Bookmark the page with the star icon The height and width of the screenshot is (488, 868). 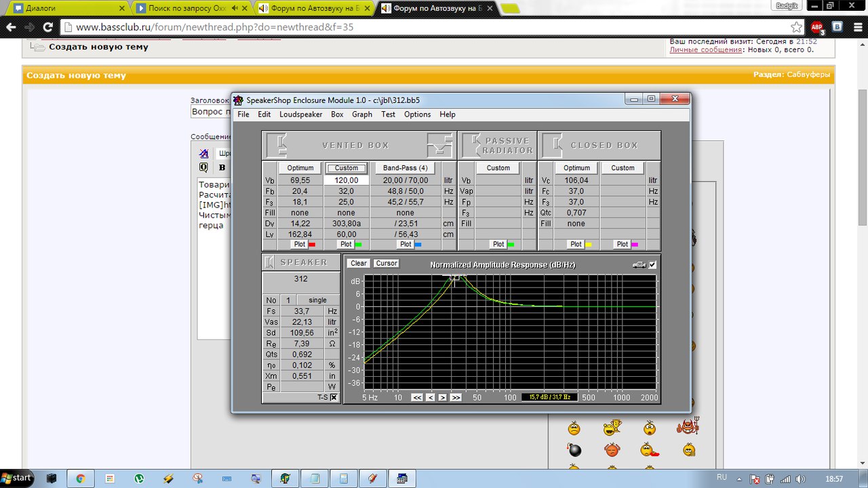[x=797, y=28]
